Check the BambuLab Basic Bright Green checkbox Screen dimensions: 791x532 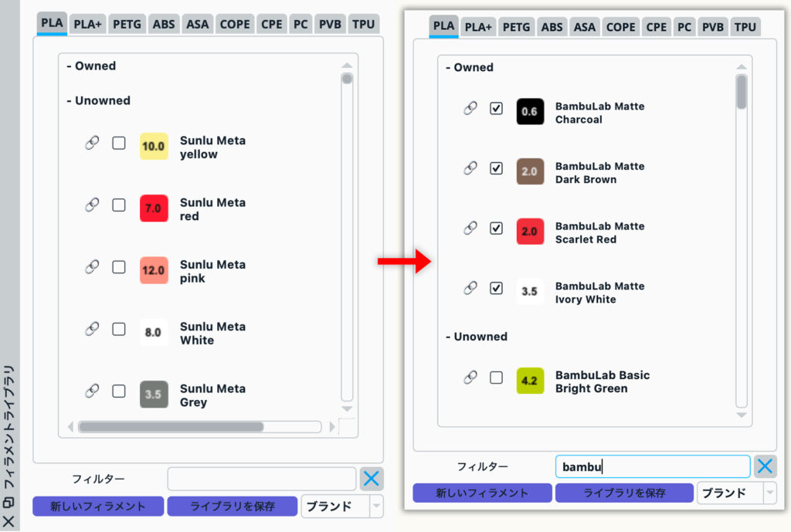click(x=497, y=378)
